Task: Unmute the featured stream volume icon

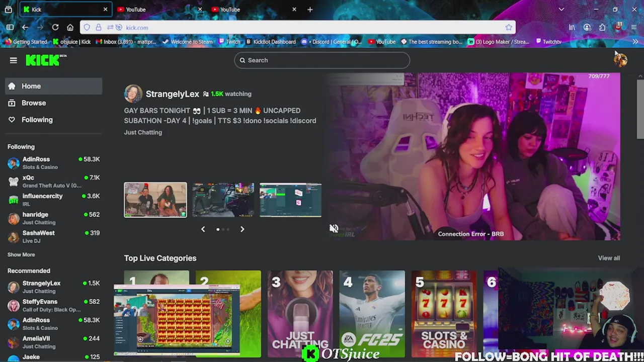Action: [x=334, y=229]
